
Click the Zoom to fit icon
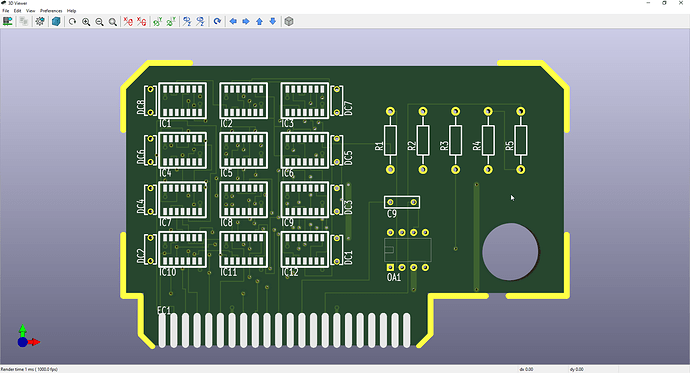113,22
